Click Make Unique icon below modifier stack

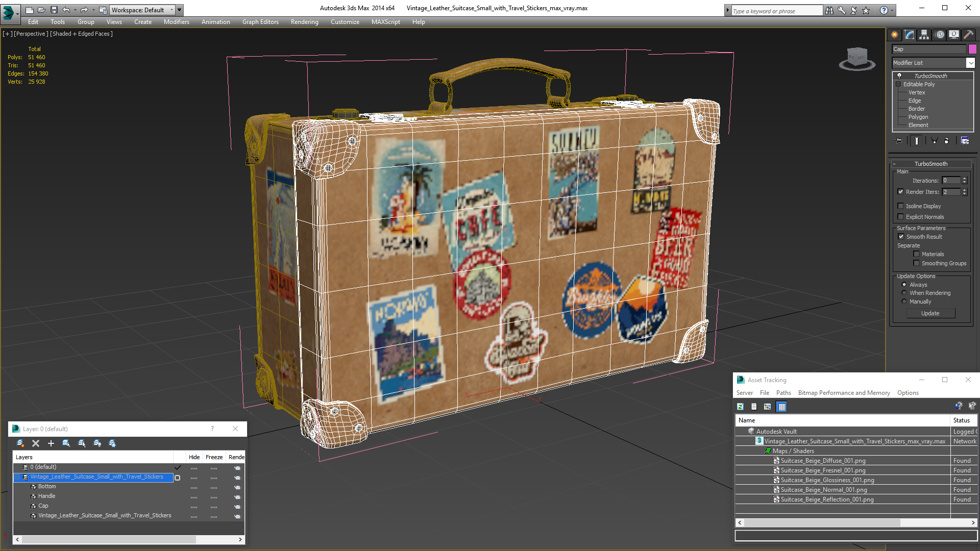click(x=934, y=141)
